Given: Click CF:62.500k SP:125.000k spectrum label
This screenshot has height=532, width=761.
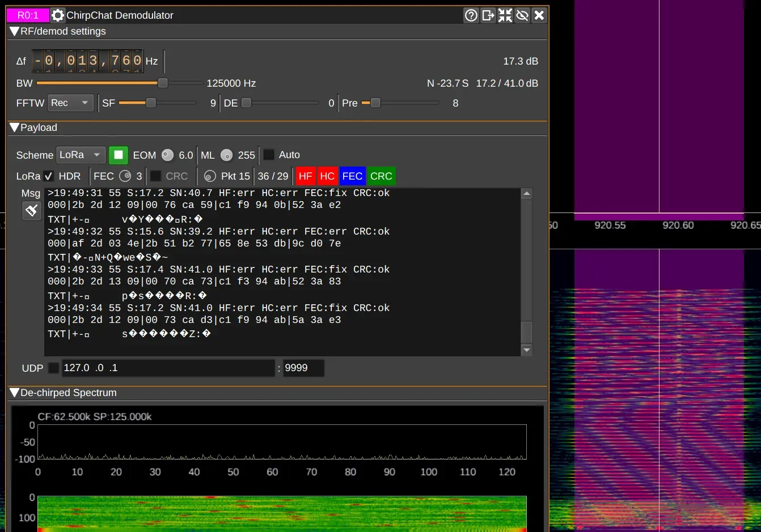Looking at the screenshot, I should tap(95, 416).
